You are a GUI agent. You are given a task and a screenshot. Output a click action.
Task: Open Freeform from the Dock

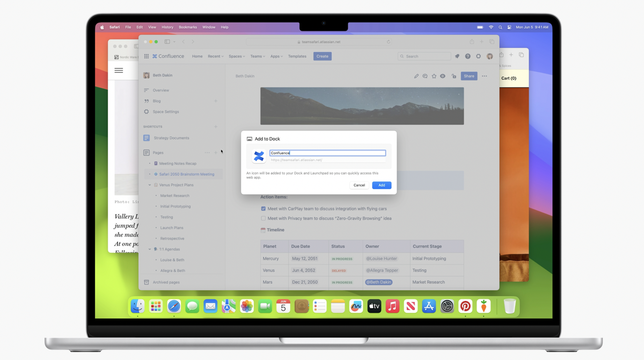click(x=356, y=306)
